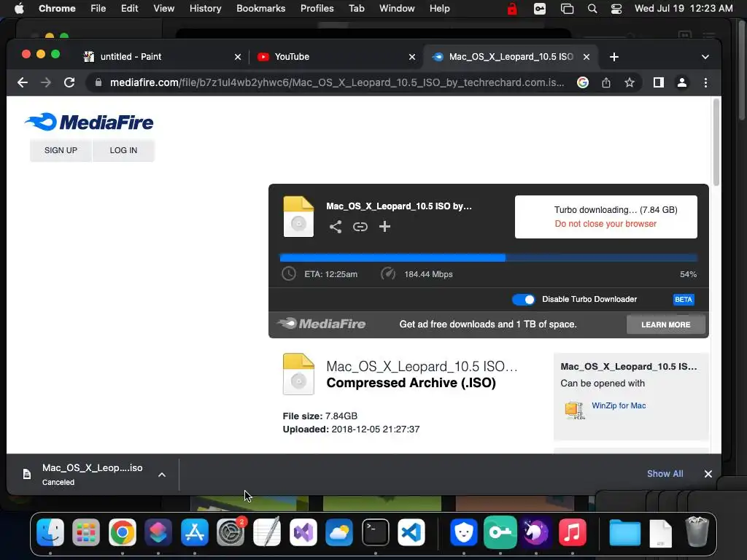Close the YouTube tab
Image resolution: width=747 pixels, height=560 pixels.
pyautogui.click(x=412, y=57)
